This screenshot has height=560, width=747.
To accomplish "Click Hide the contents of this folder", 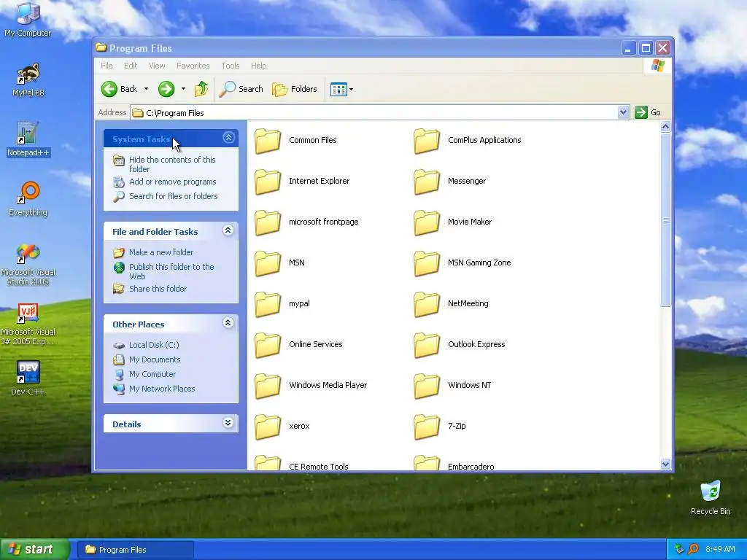I will pyautogui.click(x=172, y=164).
